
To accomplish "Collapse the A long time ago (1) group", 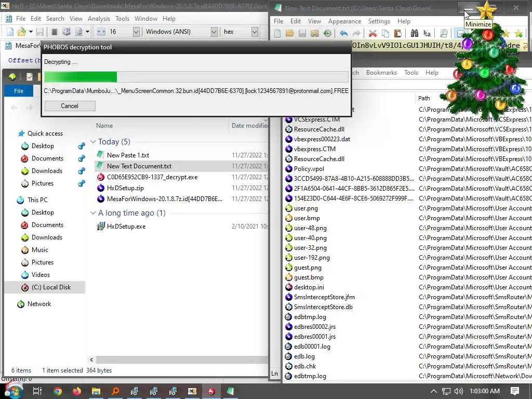I will point(93,213).
